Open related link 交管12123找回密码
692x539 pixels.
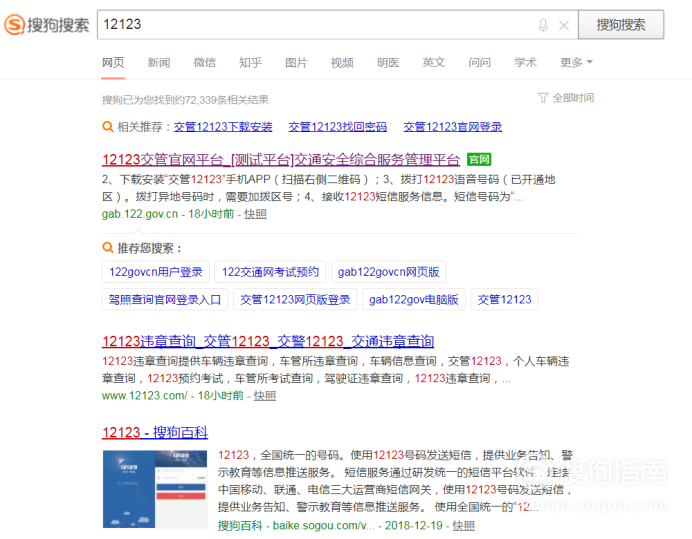click(338, 127)
